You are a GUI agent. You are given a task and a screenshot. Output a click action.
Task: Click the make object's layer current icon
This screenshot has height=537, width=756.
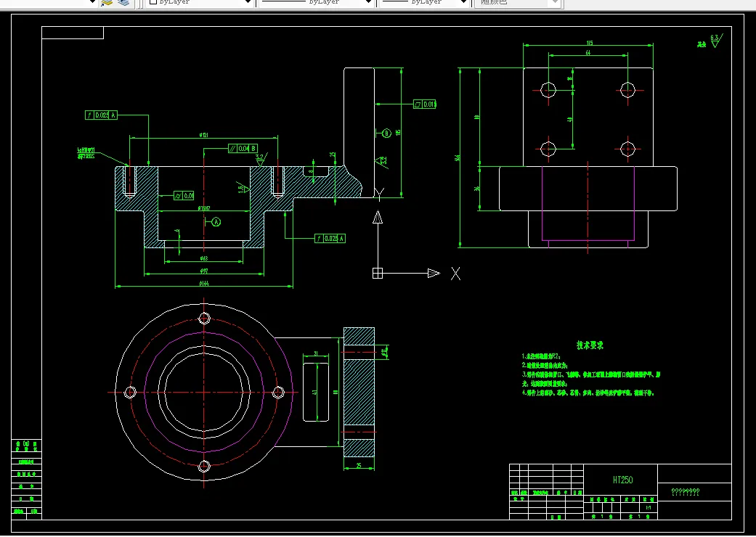(x=107, y=2)
